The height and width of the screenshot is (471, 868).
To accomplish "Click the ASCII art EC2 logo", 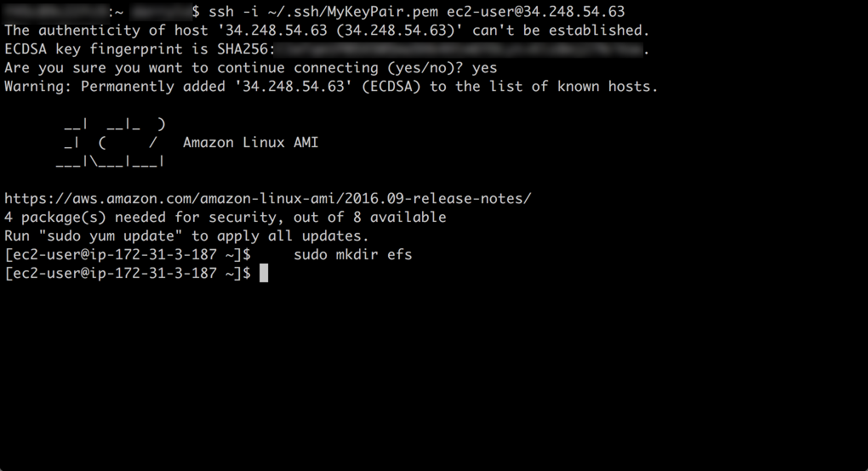I will pyautogui.click(x=110, y=143).
